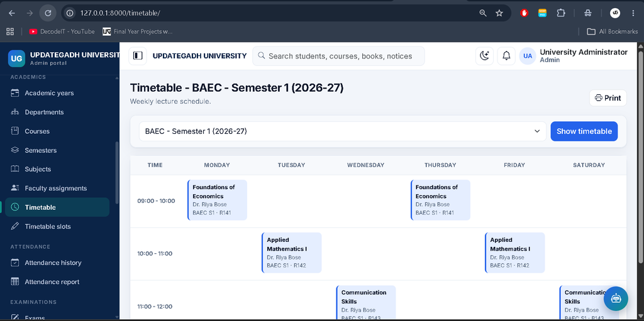Open Attendance history in sidebar
Image resolution: width=644 pixels, height=321 pixels.
pos(57,263)
